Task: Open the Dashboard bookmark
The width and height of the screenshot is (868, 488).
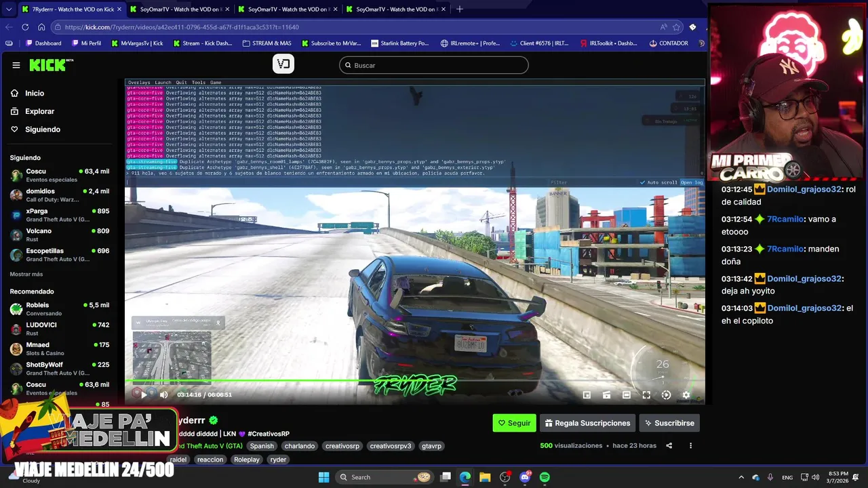Action: [x=43, y=43]
